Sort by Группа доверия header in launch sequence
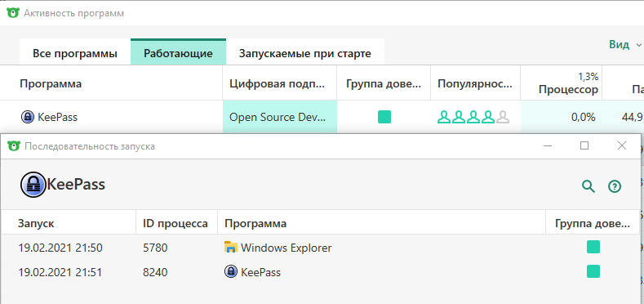 click(x=593, y=223)
